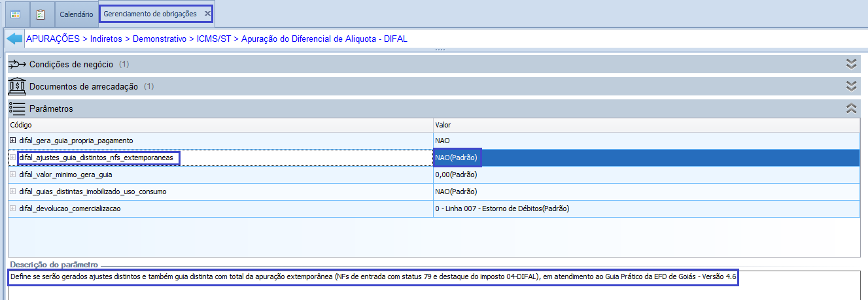Select the difal_guias_distintas_imobilizado_uso_consumo parameter
This screenshot has height=300, width=868.
[93, 192]
